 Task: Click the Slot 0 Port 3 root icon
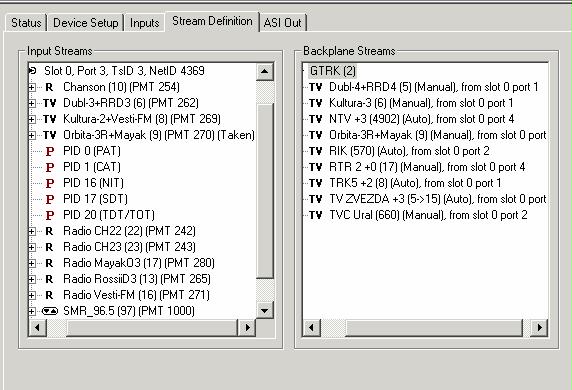click(x=32, y=70)
